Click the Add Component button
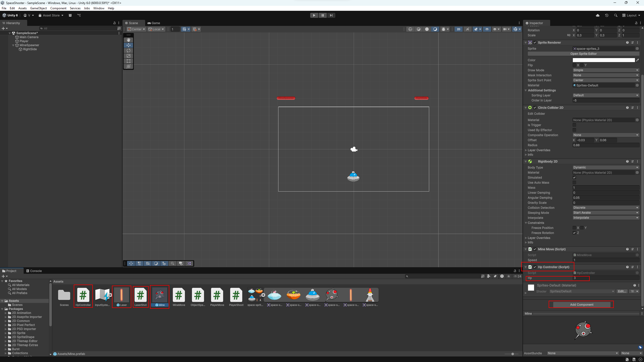644x362 pixels. (x=582, y=304)
